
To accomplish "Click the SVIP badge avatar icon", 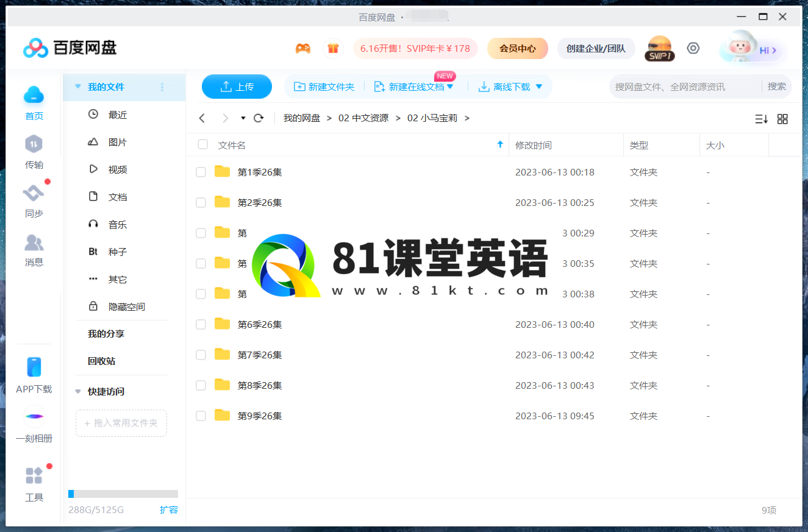I will pyautogui.click(x=660, y=49).
